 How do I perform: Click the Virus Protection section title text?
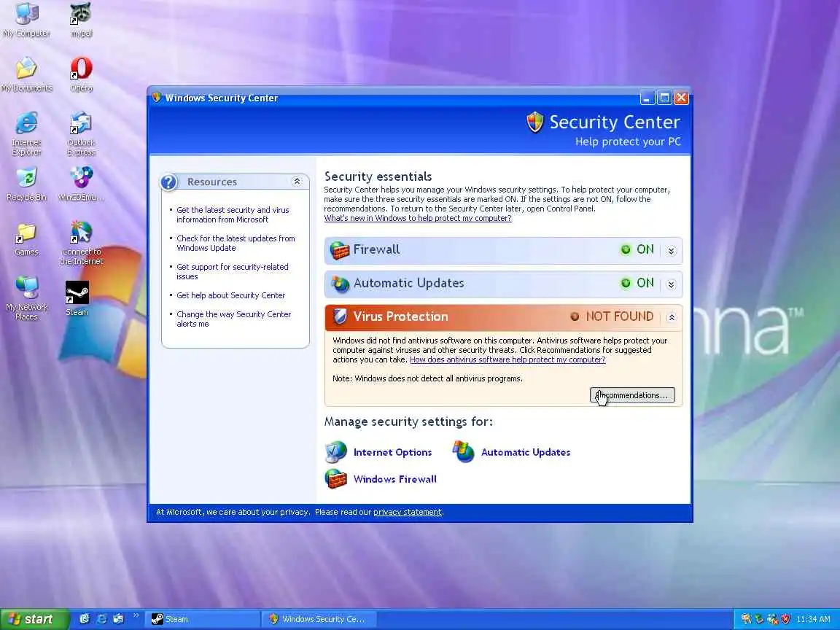[x=400, y=316]
